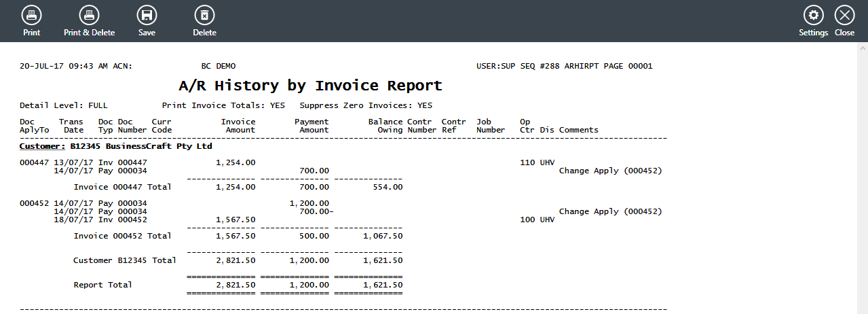This screenshot has height=314, width=868.
Task: Click Op Ctr value 100 on invoice 000452
Action: [527, 220]
